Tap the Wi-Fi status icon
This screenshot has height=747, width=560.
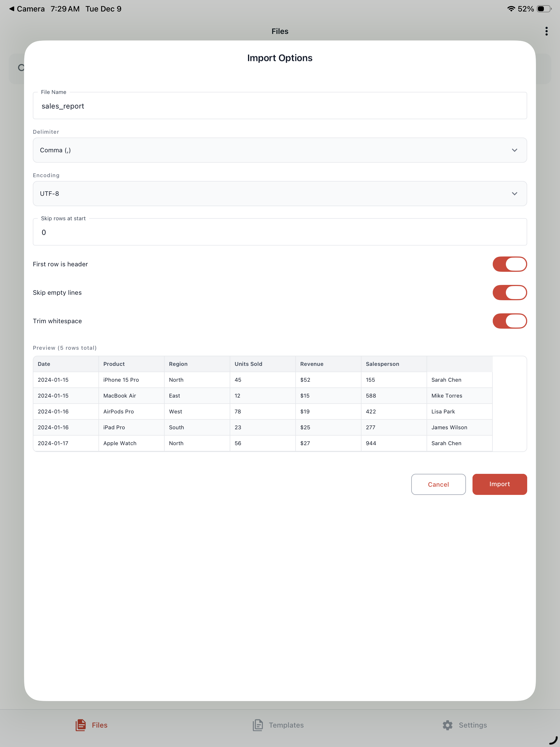[511, 9]
